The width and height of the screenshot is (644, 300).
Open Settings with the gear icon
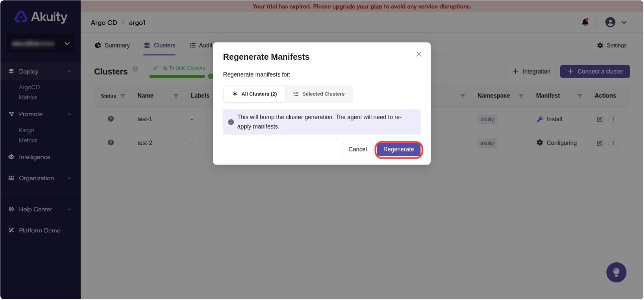pyautogui.click(x=600, y=45)
